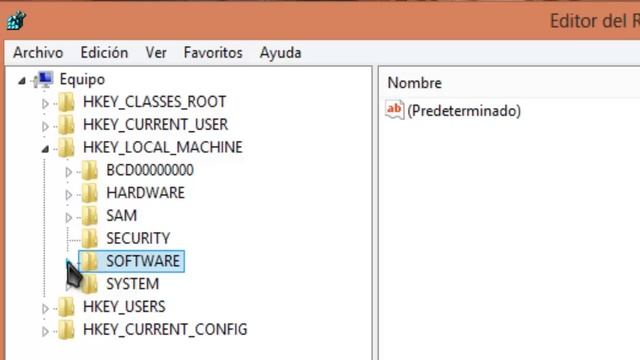
Task: Select the HKEY_CURRENT_USER label
Action: click(156, 124)
